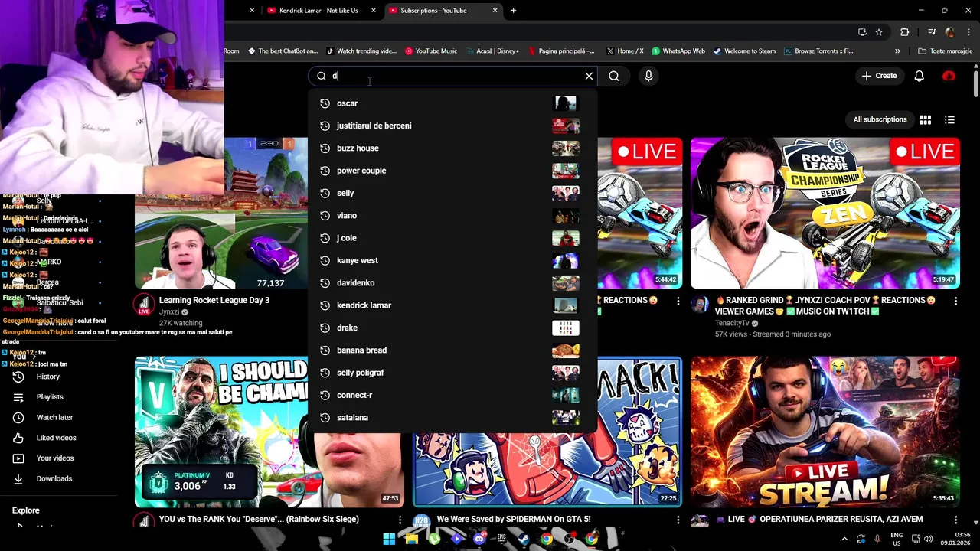The height and width of the screenshot is (551, 980).
Task: Open Playlists in the sidebar
Action: (x=49, y=397)
